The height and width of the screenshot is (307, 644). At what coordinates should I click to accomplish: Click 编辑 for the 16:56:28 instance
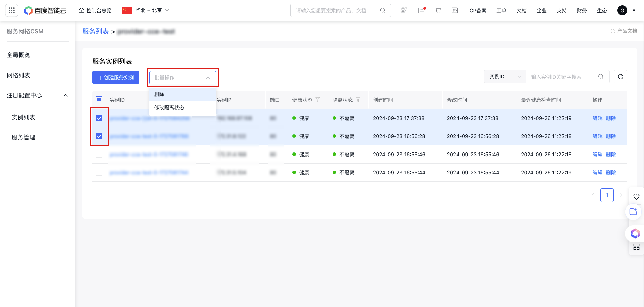click(598, 136)
